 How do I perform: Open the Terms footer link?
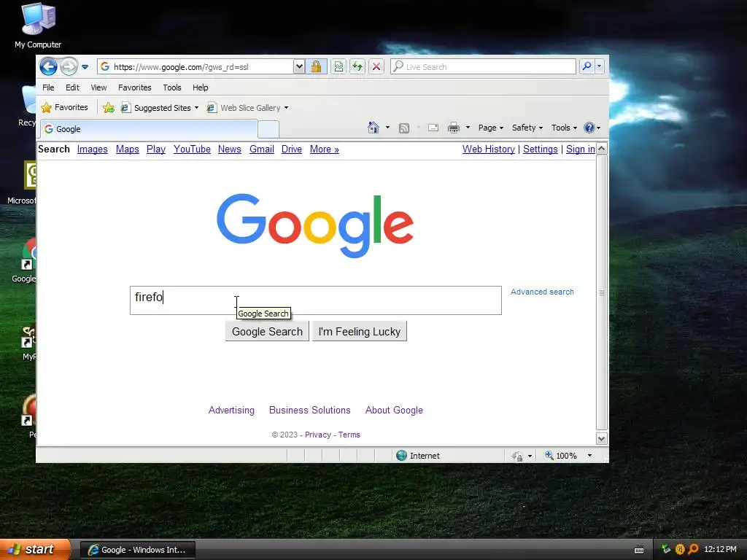point(349,435)
